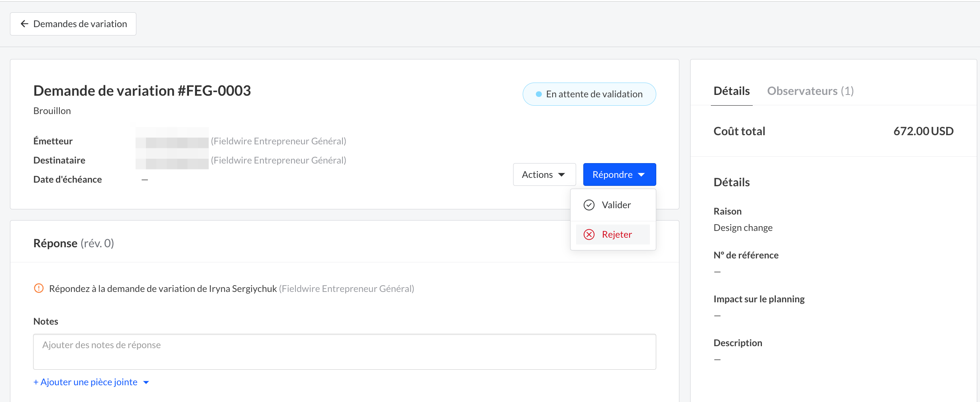The image size is (980, 402).
Task: Go back to Demandes de variation
Action: [73, 24]
